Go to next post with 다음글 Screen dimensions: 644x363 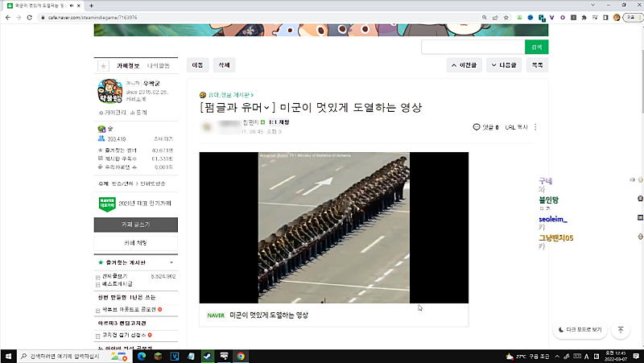coord(504,65)
